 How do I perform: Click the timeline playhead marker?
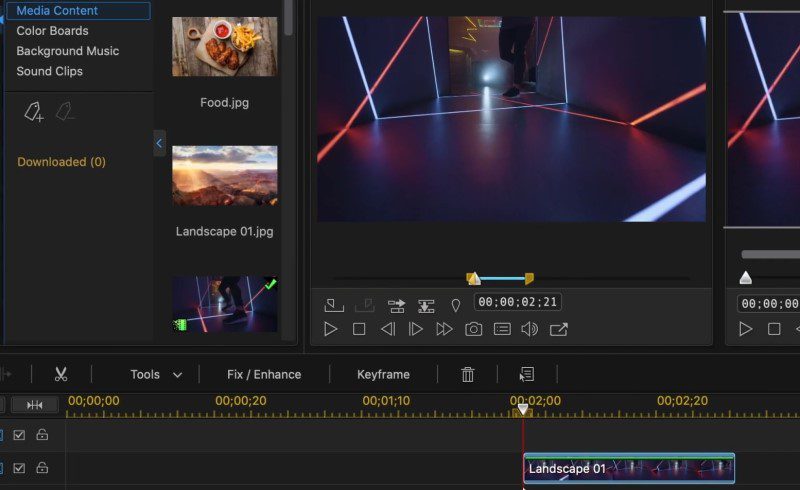(x=523, y=409)
